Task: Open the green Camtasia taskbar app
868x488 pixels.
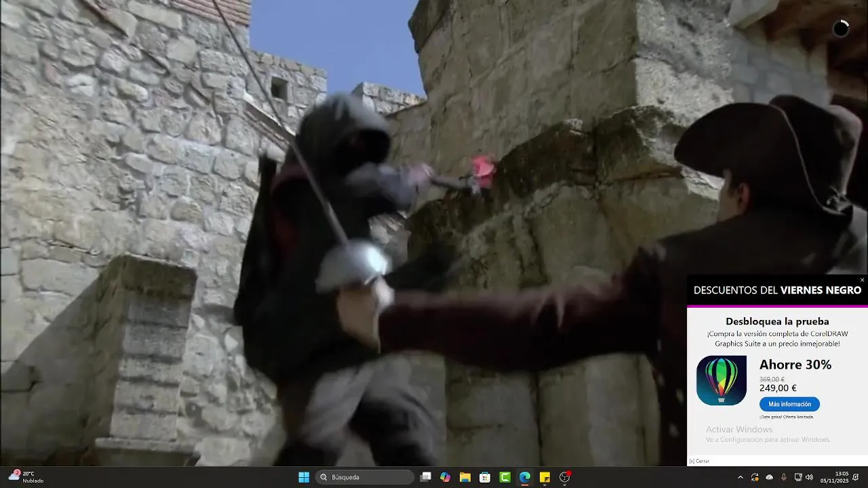Action: [505, 477]
